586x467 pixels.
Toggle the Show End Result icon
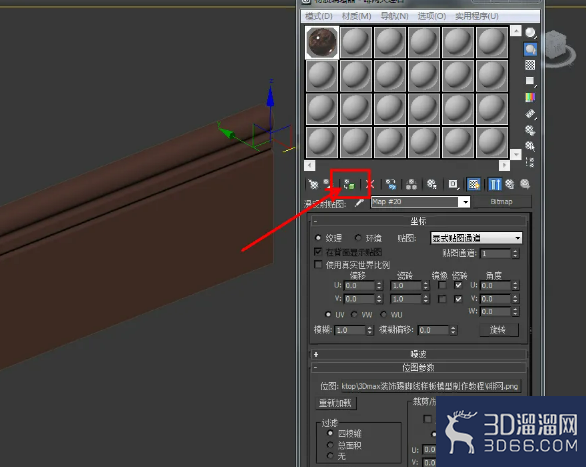[494, 184]
